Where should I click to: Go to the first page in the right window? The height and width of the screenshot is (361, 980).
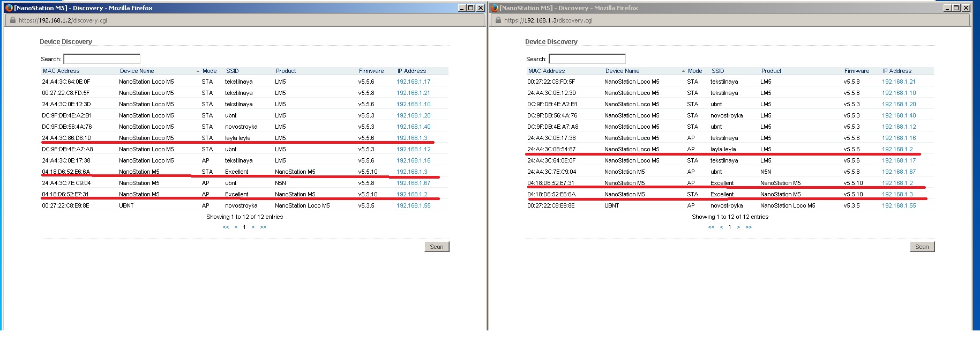[711, 227]
